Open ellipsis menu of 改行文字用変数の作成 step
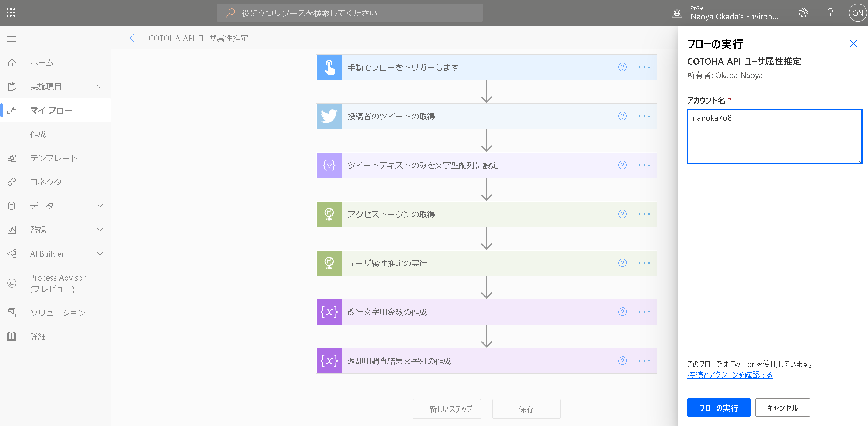The width and height of the screenshot is (868, 426). pos(644,312)
